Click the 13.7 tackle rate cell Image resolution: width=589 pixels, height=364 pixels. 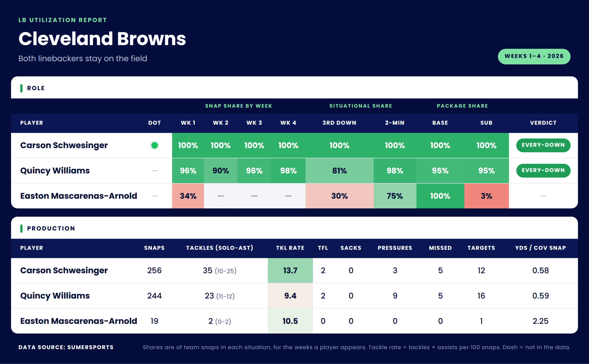[290, 271]
